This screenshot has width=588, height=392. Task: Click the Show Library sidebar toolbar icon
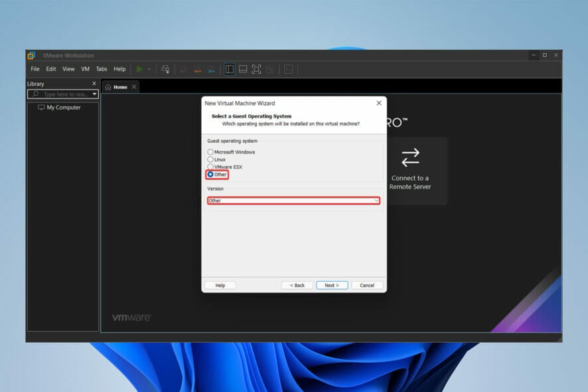pyautogui.click(x=229, y=69)
